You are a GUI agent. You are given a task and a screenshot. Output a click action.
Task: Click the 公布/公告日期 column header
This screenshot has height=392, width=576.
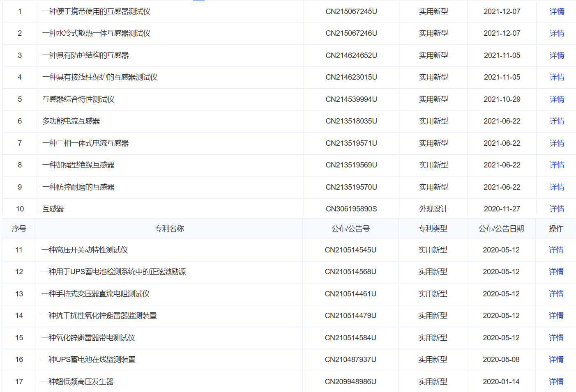(x=501, y=229)
